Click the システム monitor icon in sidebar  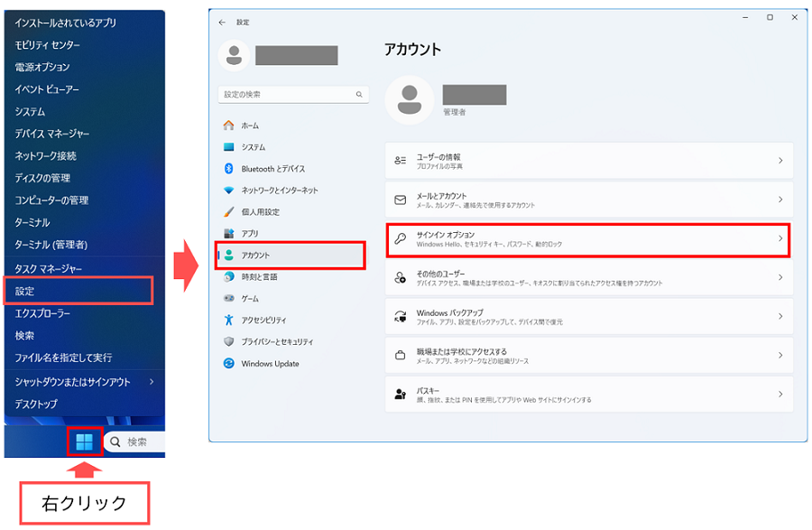(x=228, y=147)
